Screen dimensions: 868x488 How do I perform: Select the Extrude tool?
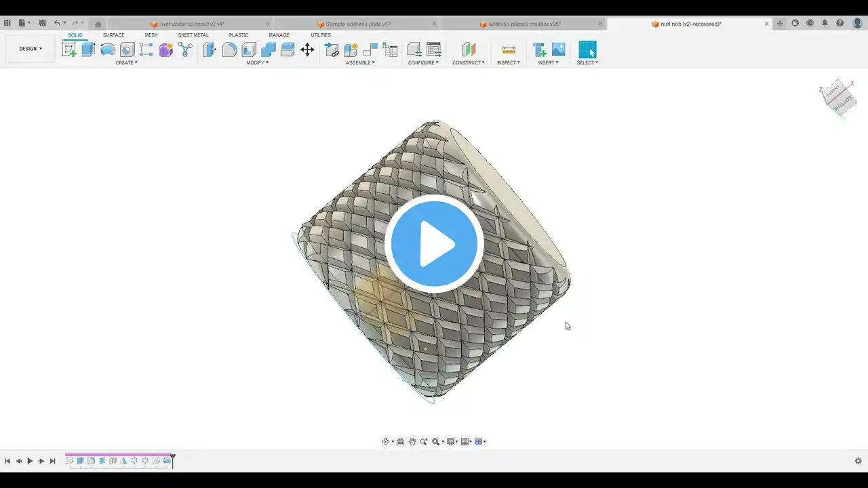coord(88,49)
